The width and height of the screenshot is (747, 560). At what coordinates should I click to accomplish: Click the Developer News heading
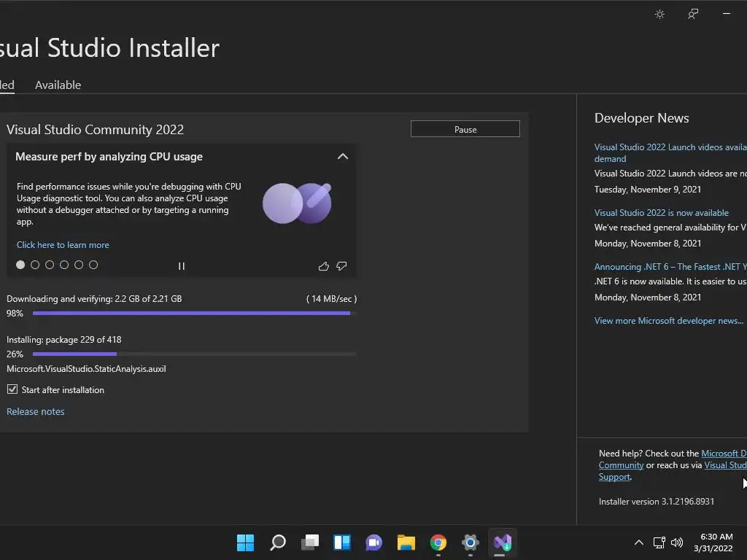click(x=642, y=118)
